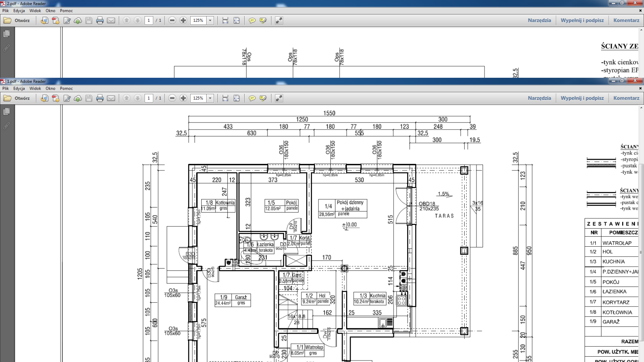Open the attachments paperclip panel in 1.pdf
The height and width of the screenshot is (362, 644).
coord(7,126)
